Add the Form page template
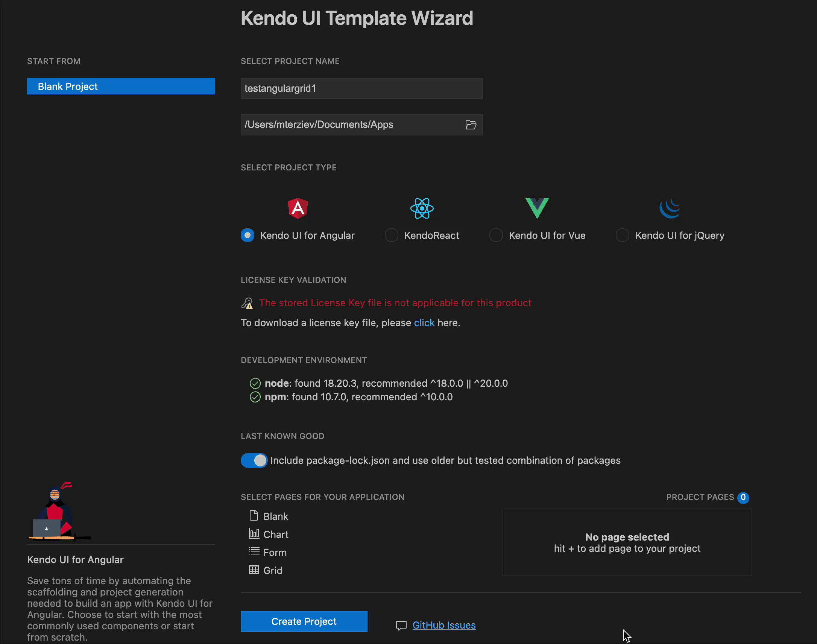Screen dimensions: 817x644 coord(268,552)
